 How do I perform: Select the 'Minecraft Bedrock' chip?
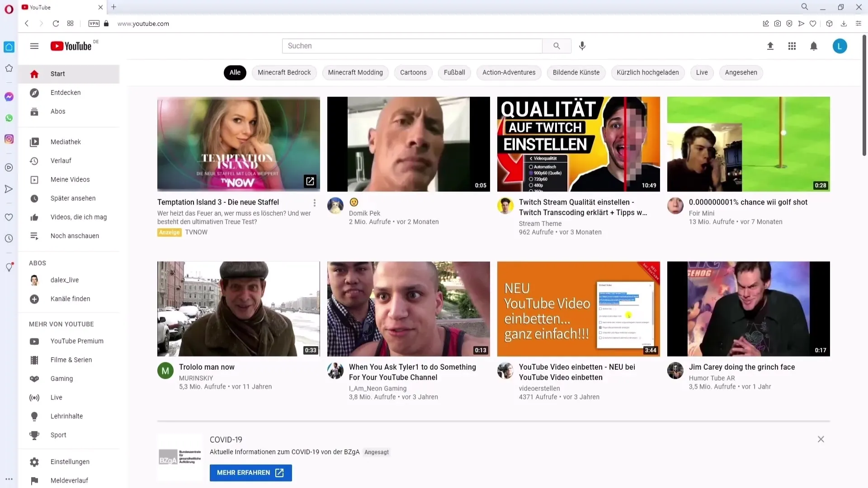[x=284, y=72]
